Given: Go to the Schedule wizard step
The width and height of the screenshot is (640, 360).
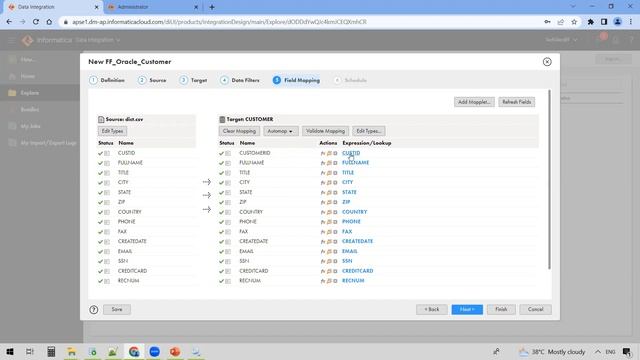Looking at the screenshot, I should (x=350, y=80).
